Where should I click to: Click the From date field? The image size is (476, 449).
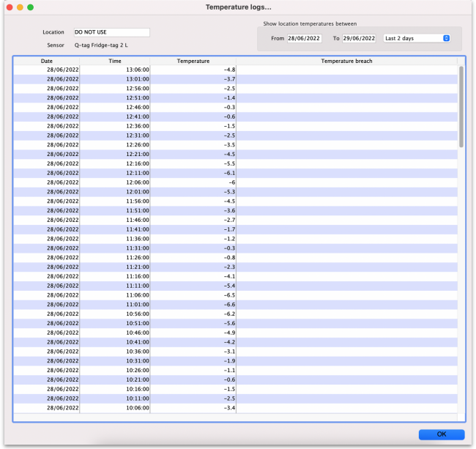point(304,38)
